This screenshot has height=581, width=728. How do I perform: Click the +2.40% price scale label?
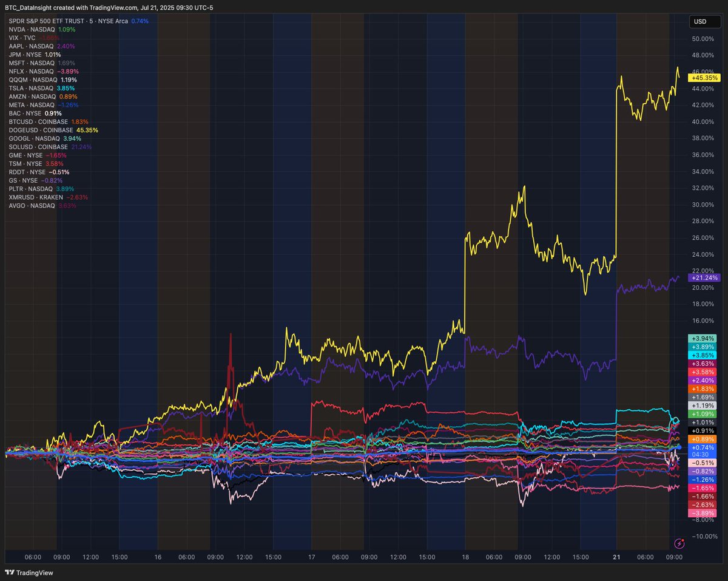click(x=702, y=381)
